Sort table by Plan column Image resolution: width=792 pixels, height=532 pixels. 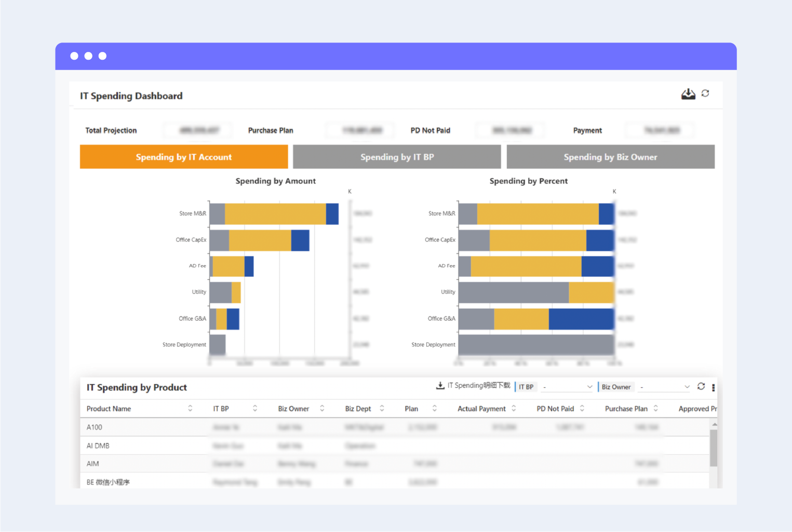tap(435, 408)
